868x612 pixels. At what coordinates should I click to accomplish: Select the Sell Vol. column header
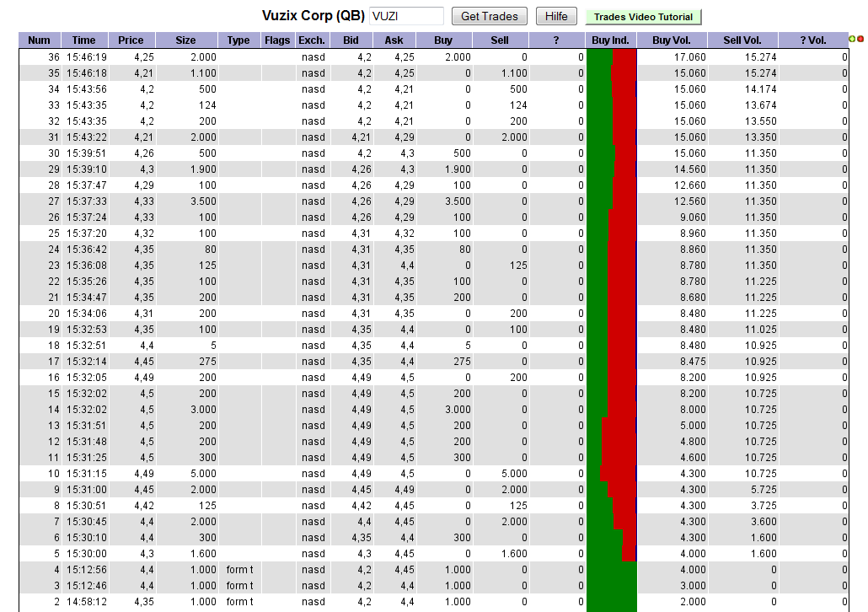tap(743, 40)
